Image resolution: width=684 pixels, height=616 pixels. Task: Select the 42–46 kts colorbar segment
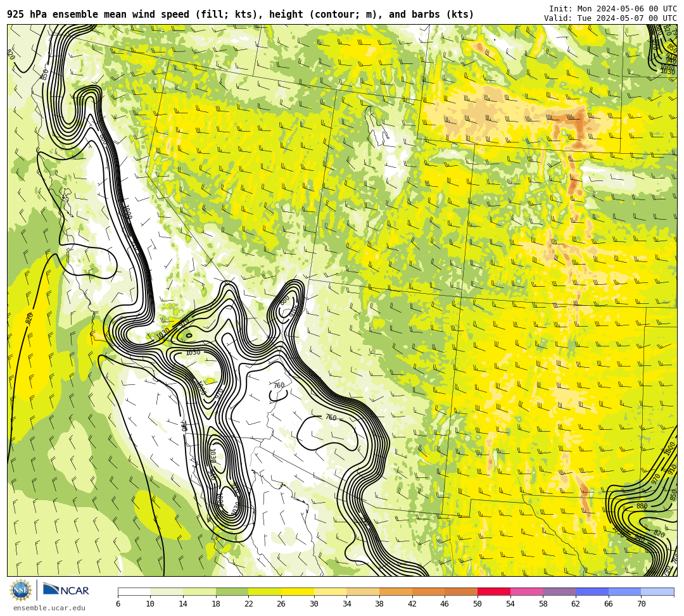click(428, 592)
